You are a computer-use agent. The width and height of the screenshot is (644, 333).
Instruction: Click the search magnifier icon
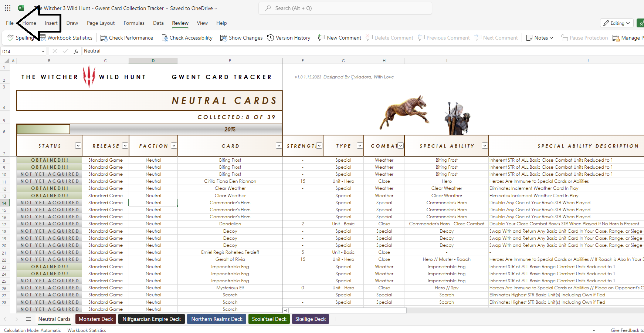pos(268,8)
